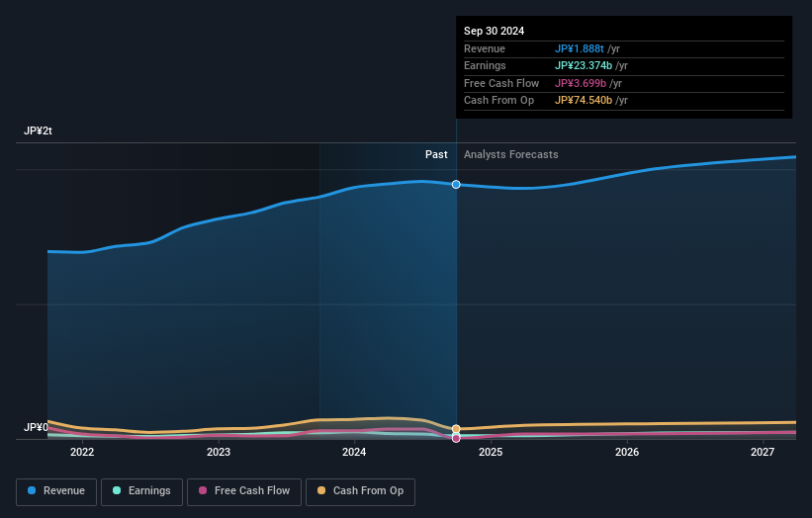Click the JP¥1.888t revenue value
This screenshot has height=518, width=812.
point(579,48)
